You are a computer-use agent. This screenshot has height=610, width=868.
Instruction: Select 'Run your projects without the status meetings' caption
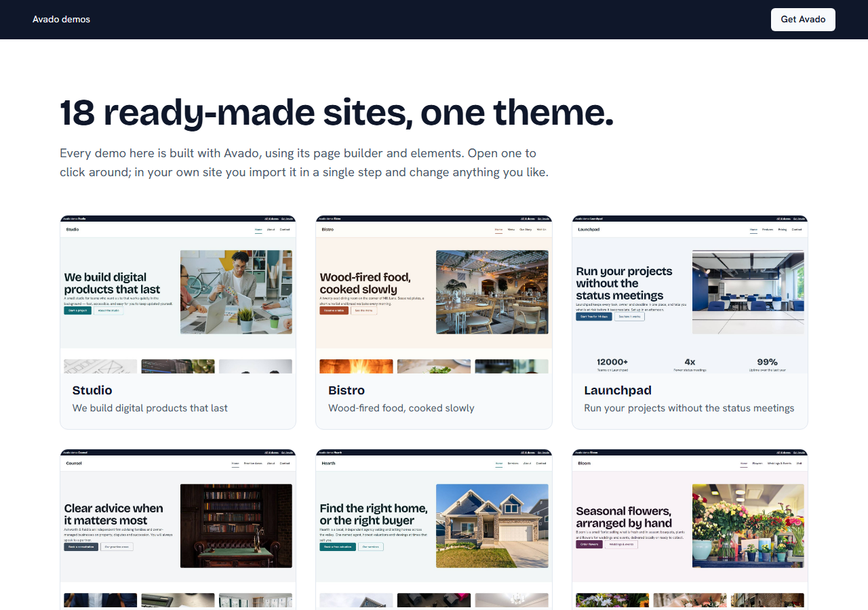click(689, 408)
